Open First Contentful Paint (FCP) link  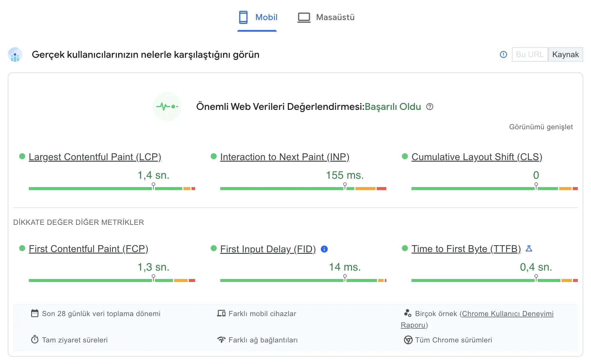88,249
